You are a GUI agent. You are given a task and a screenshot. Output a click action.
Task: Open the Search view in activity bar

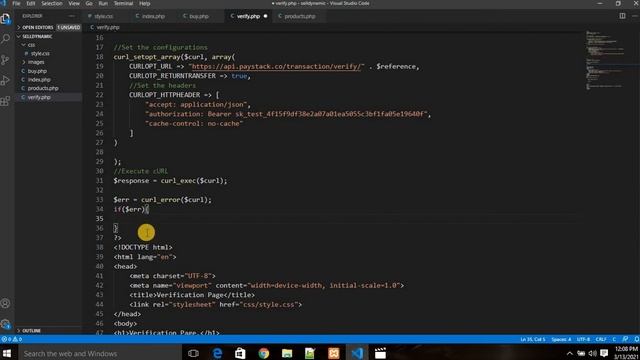(x=5, y=39)
